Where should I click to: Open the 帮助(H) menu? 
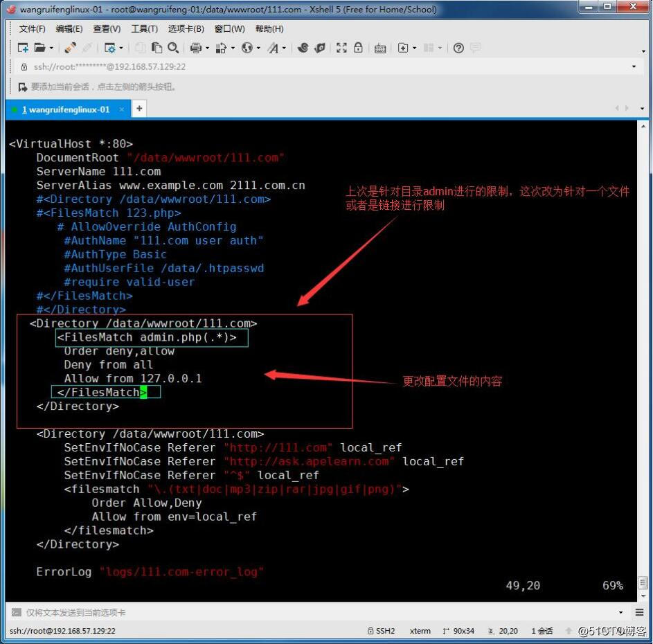tap(269, 29)
